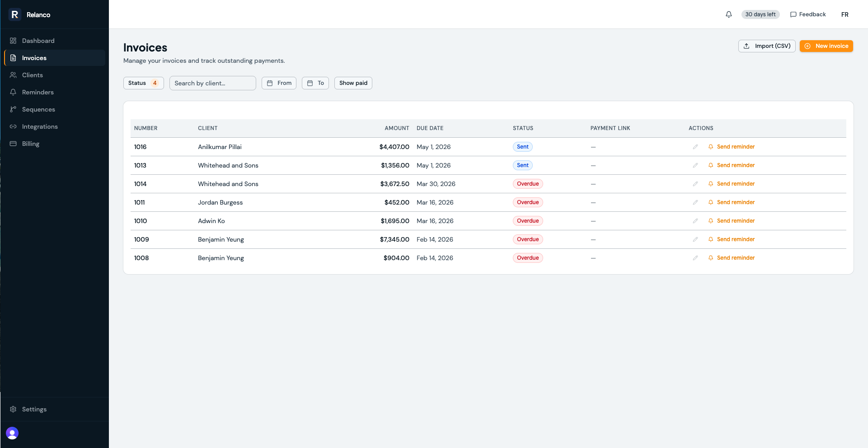Image resolution: width=868 pixels, height=448 pixels.
Task: Click the NUMBER column header
Action: 146,128
